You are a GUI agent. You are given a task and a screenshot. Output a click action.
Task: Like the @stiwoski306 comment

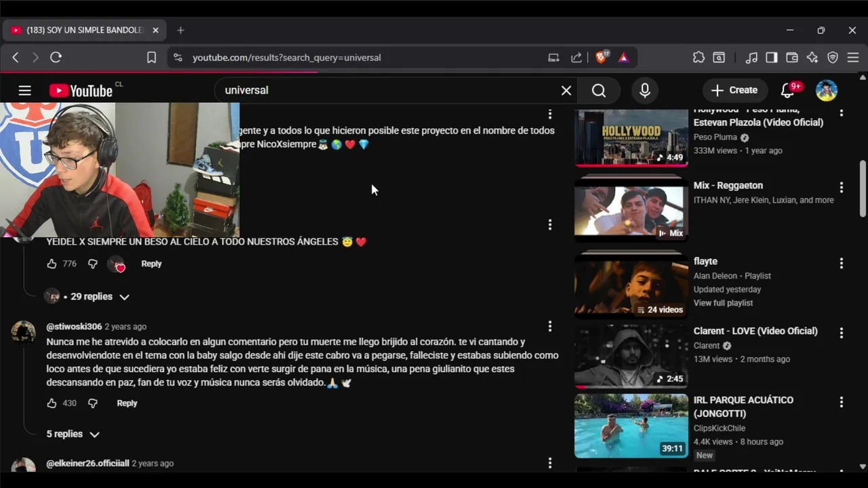[x=52, y=403]
